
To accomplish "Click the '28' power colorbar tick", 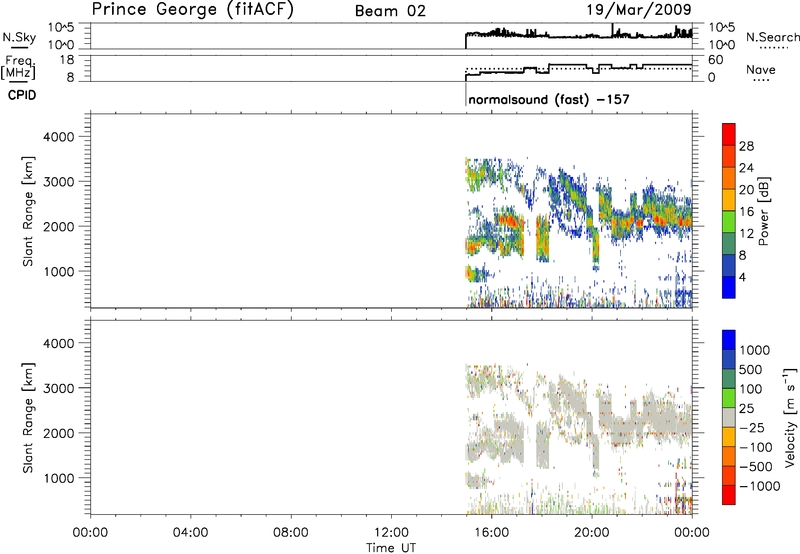I will coord(746,146).
